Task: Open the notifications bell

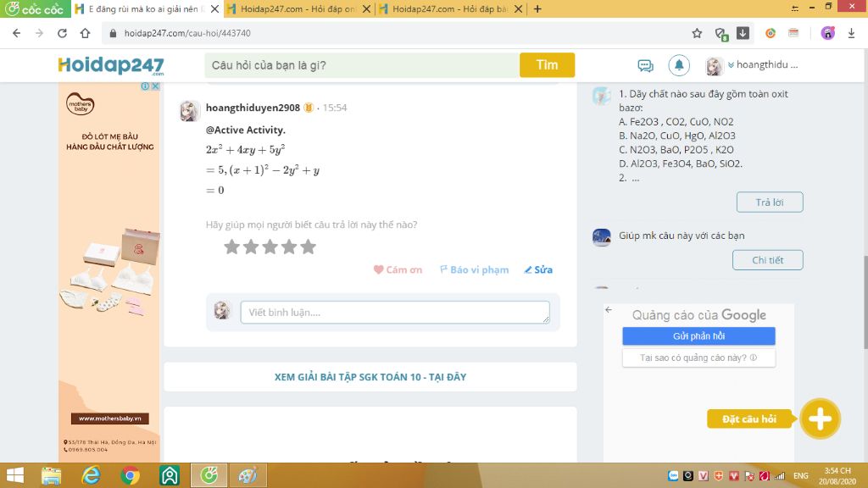Action: point(679,65)
